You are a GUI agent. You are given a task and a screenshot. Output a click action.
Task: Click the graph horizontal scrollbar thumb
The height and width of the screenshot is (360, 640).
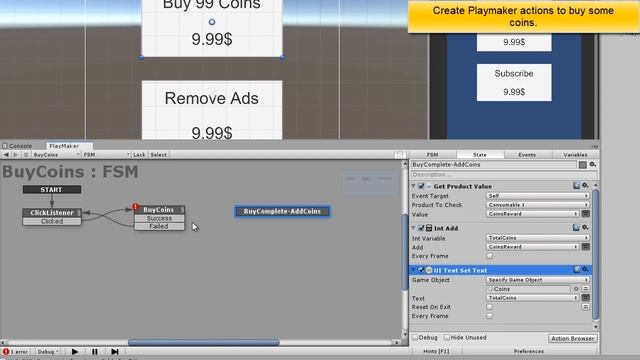[x=204, y=342]
